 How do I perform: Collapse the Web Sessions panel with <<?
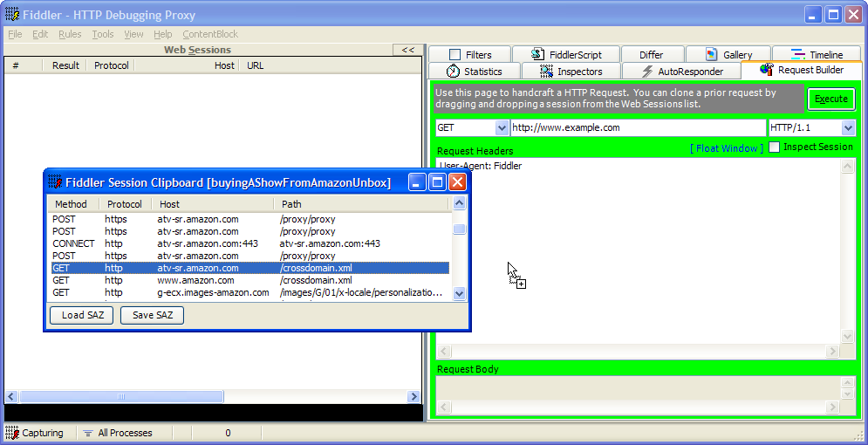coord(407,50)
